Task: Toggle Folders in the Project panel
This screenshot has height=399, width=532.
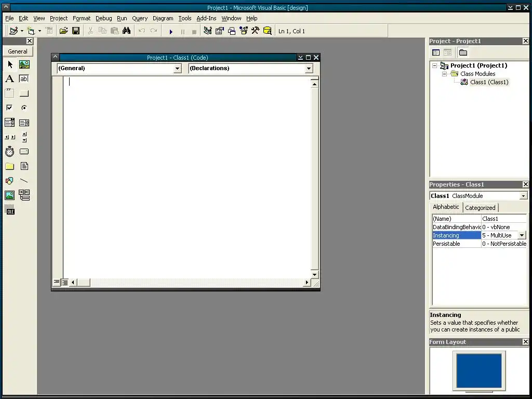Action: [x=463, y=52]
